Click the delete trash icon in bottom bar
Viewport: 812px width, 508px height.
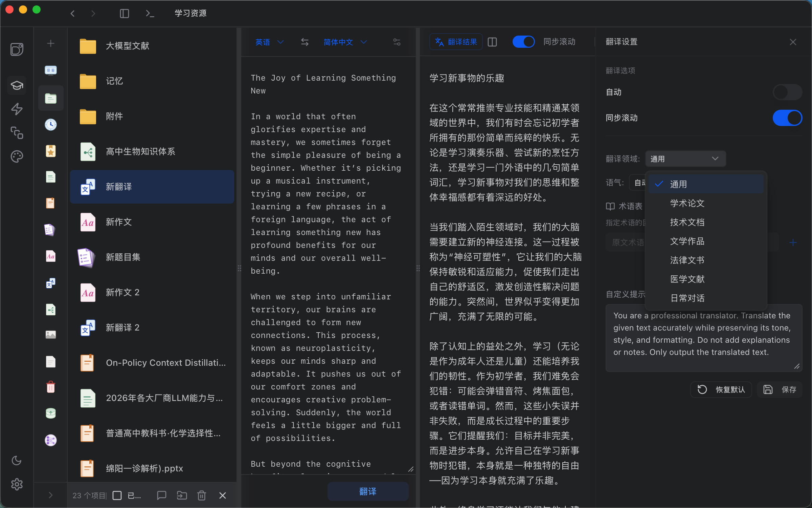tap(202, 495)
